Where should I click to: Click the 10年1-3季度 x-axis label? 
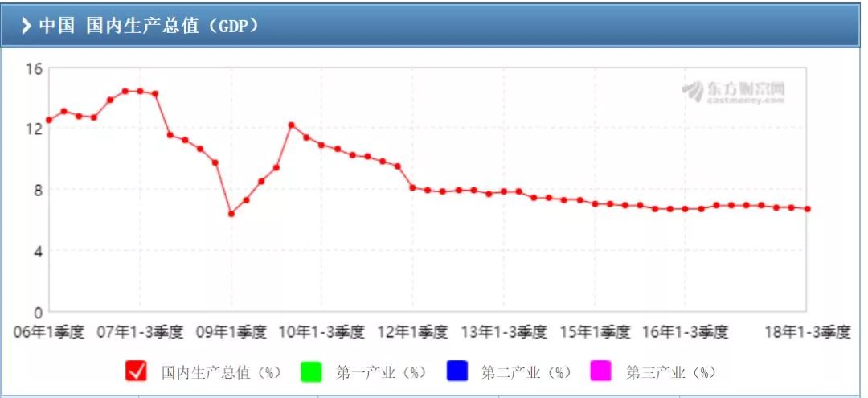point(321,332)
